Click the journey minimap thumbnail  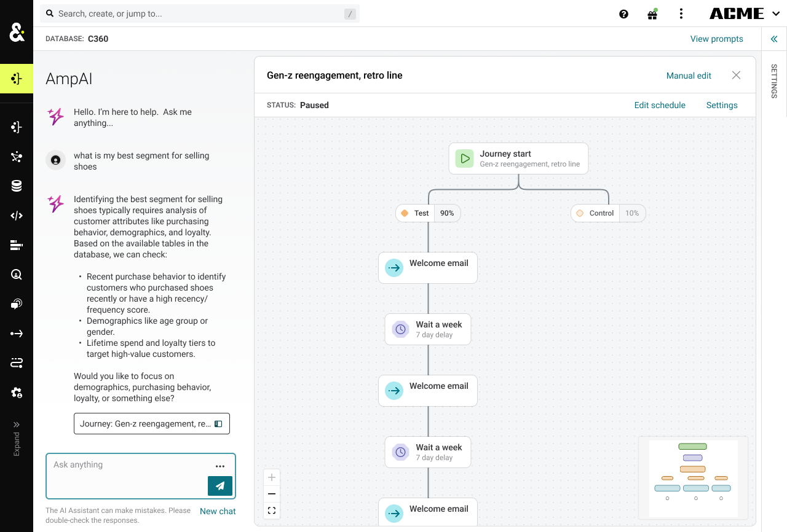tap(693, 477)
